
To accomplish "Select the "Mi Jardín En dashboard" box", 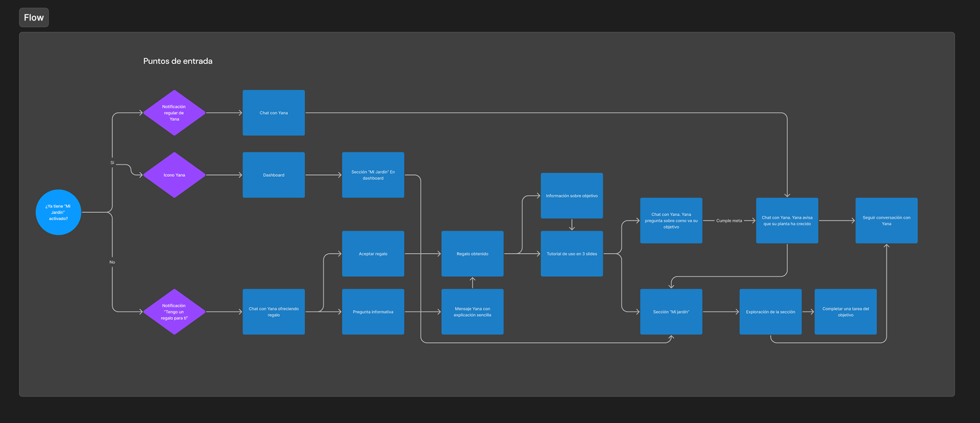I will 373,175.
